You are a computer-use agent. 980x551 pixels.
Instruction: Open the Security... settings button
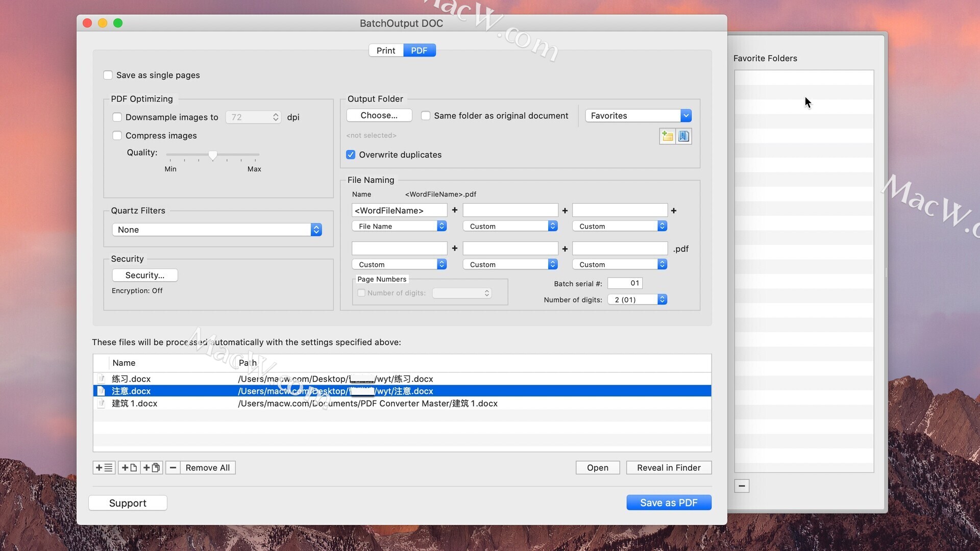tap(145, 275)
